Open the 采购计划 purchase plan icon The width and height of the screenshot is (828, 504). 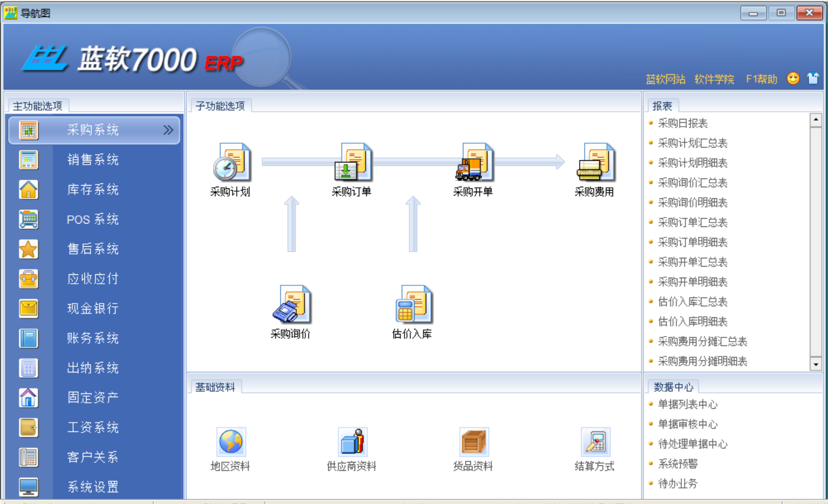(x=231, y=163)
